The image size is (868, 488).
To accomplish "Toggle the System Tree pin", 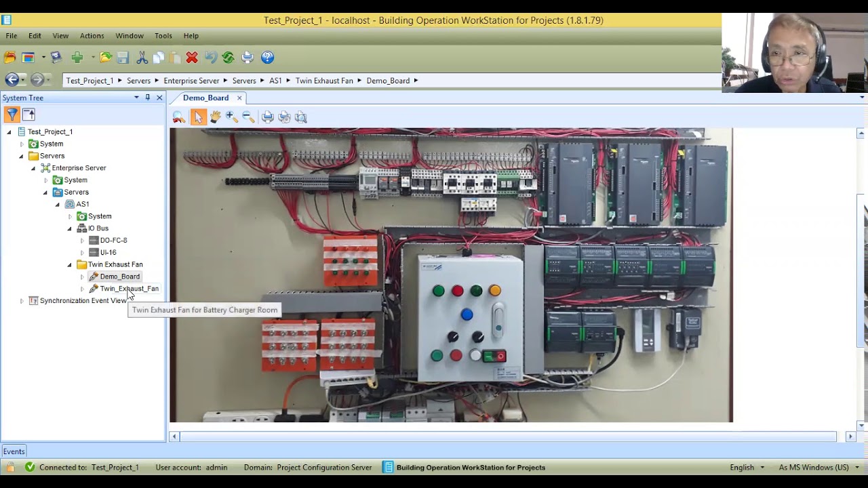I will 147,98.
